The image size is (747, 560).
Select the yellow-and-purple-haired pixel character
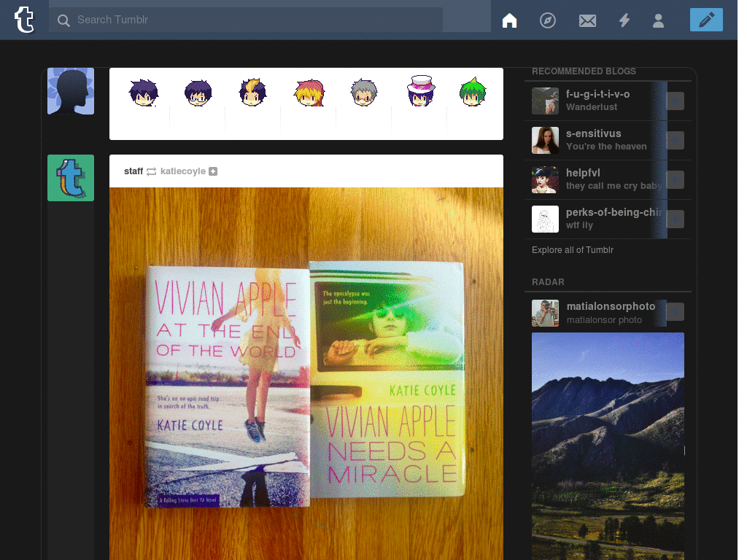pyautogui.click(x=252, y=92)
